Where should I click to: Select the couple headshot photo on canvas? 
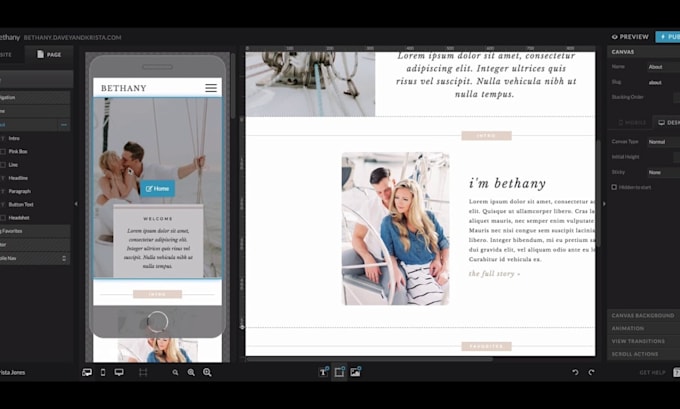(x=396, y=229)
